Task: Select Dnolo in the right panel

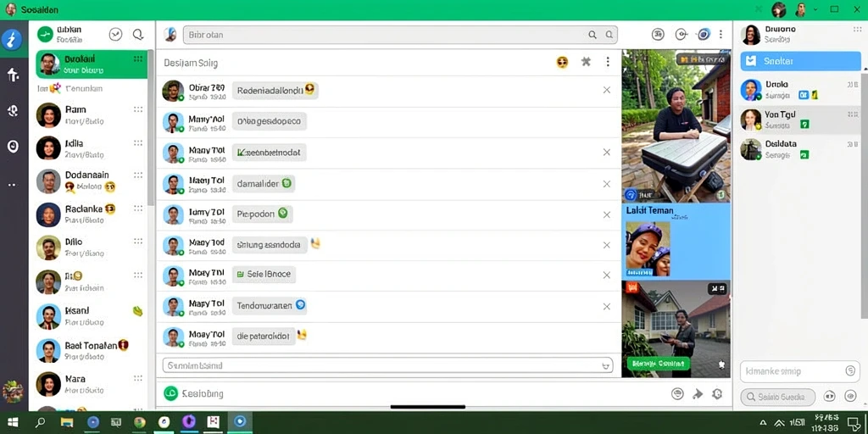Action: pos(800,90)
